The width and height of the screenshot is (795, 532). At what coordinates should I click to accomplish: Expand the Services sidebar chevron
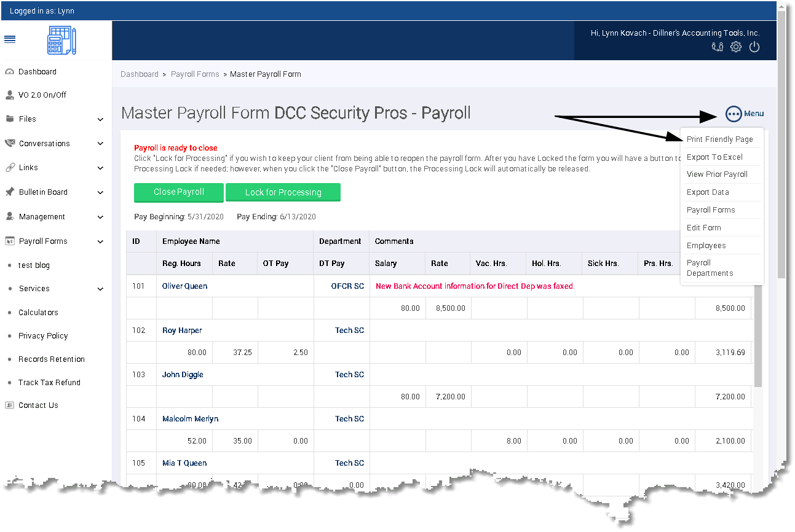point(101,289)
